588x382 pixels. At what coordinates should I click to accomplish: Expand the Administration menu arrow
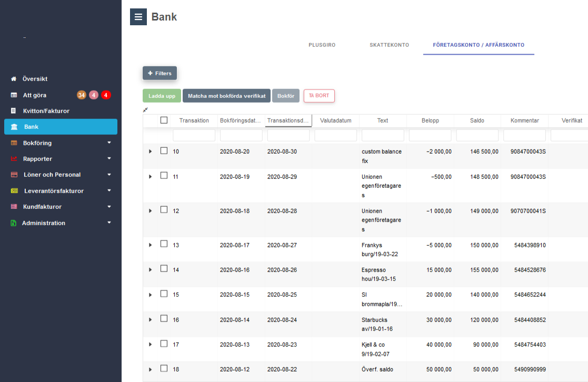[109, 223]
